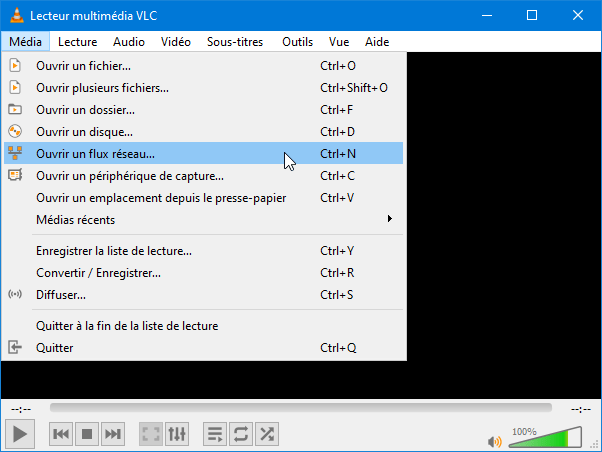602x452 pixels.
Task: Skip to next media in playlist
Action: [x=113, y=434]
